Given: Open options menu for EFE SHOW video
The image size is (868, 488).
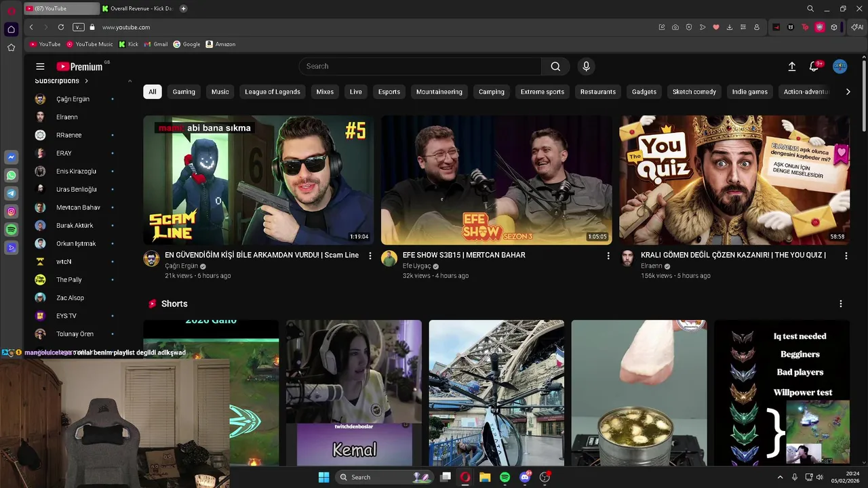Looking at the screenshot, I should pyautogui.click(x=608, y=256).
